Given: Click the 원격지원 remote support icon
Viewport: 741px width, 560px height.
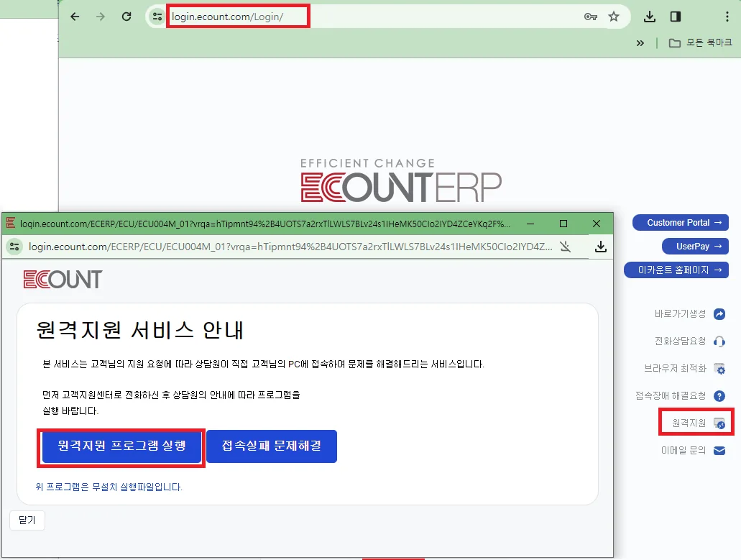Looking at the screenshot, I should 719,423.
